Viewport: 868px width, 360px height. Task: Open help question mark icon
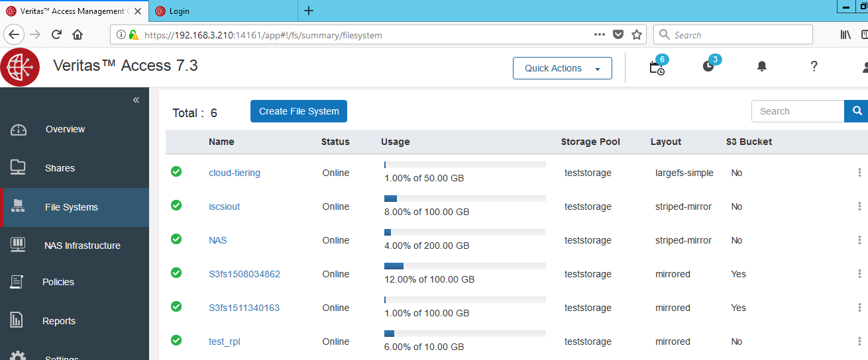[814, 66]
